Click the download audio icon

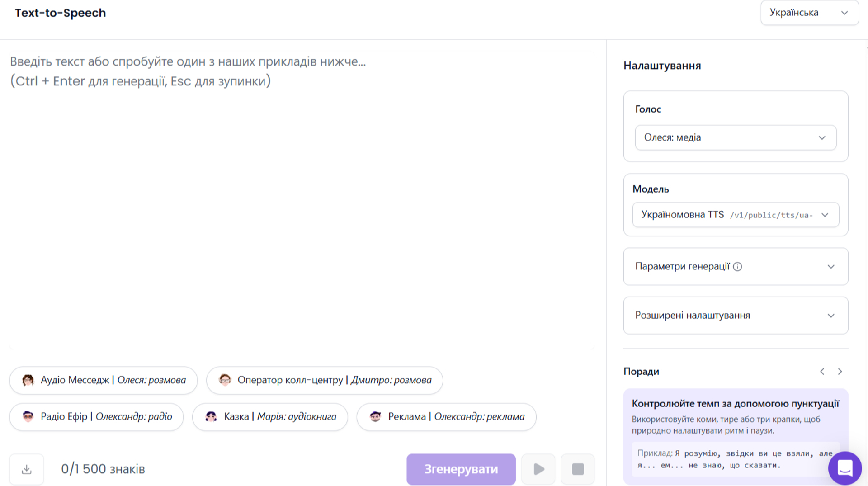point(26,469)
